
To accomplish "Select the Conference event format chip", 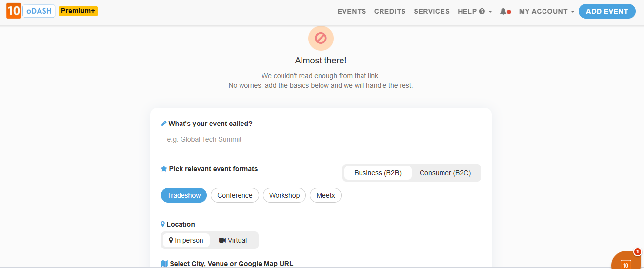I will click(235, 195).
